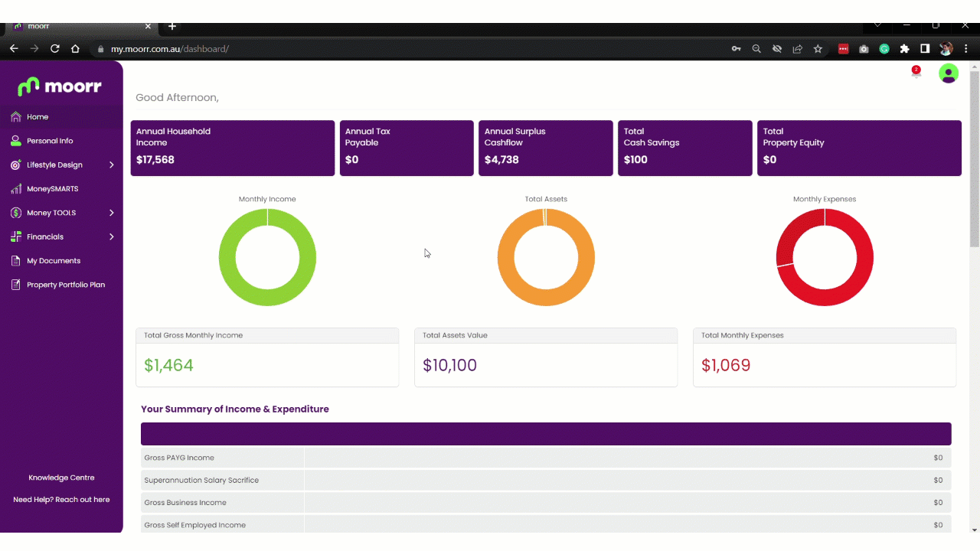Click Annual Surplus Cashflow card

click(546, 148)
